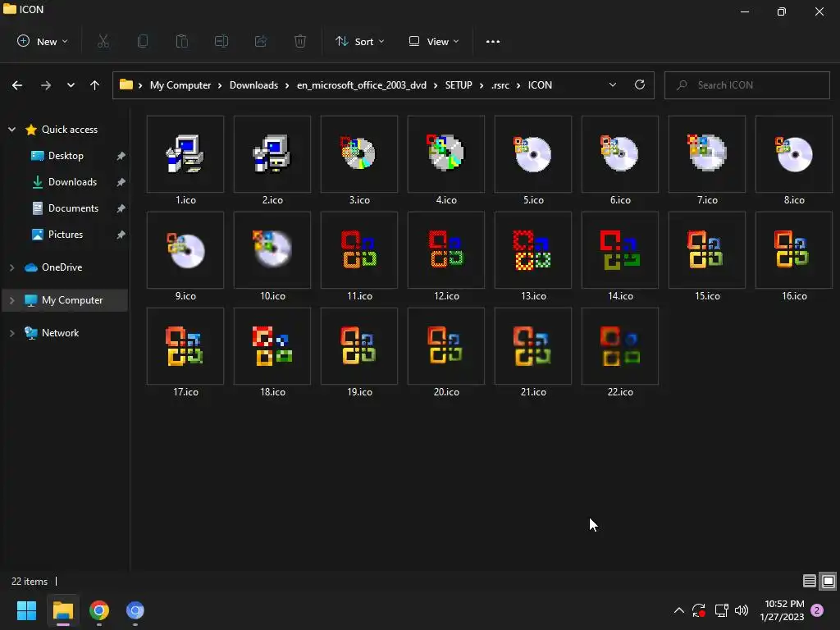840x630 pixels.
Task: Switch to details list view
Action: point(809,581)
